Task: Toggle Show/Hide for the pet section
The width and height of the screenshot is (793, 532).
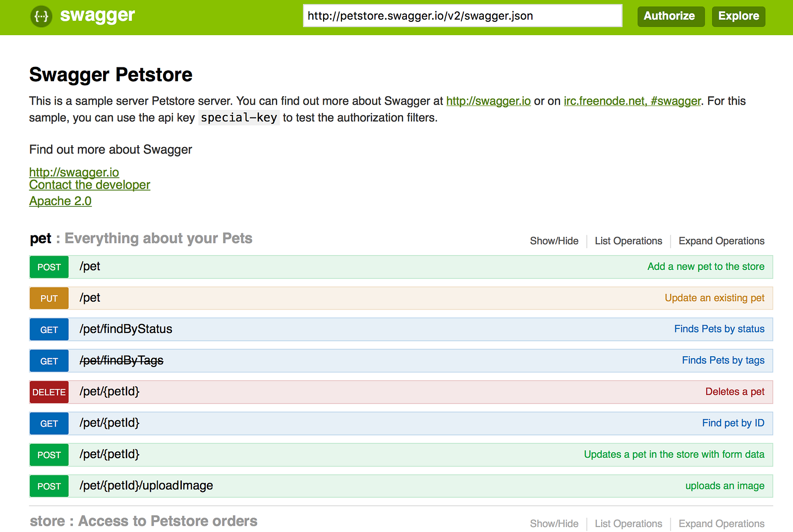Action: (x=554, y=241)
